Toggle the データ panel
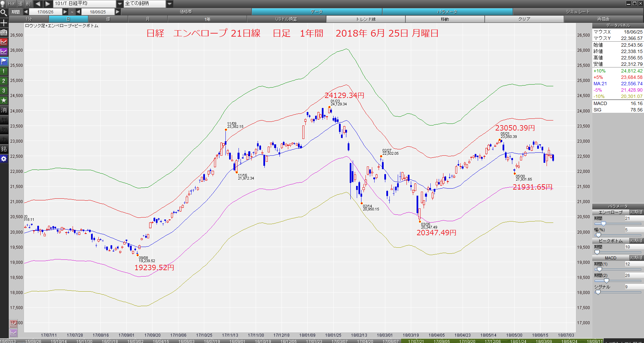The width and height of the screenshot is (644, 343). click(316, 12)
